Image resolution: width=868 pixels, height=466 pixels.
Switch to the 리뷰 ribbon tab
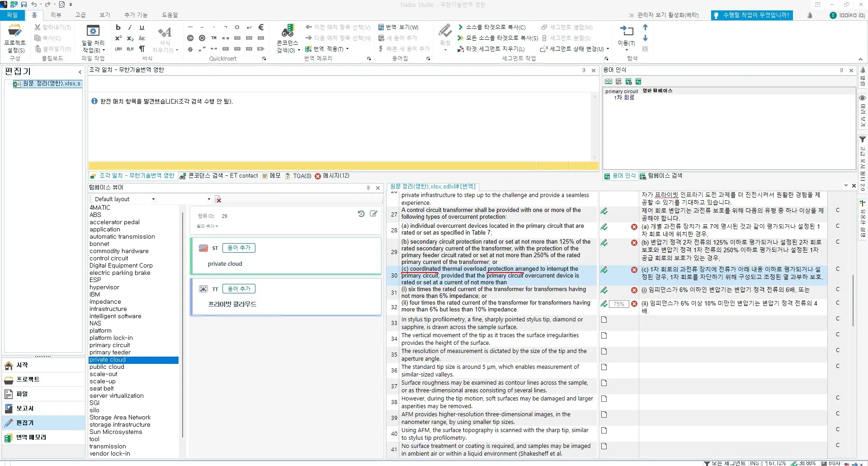(x=56, y=15)
